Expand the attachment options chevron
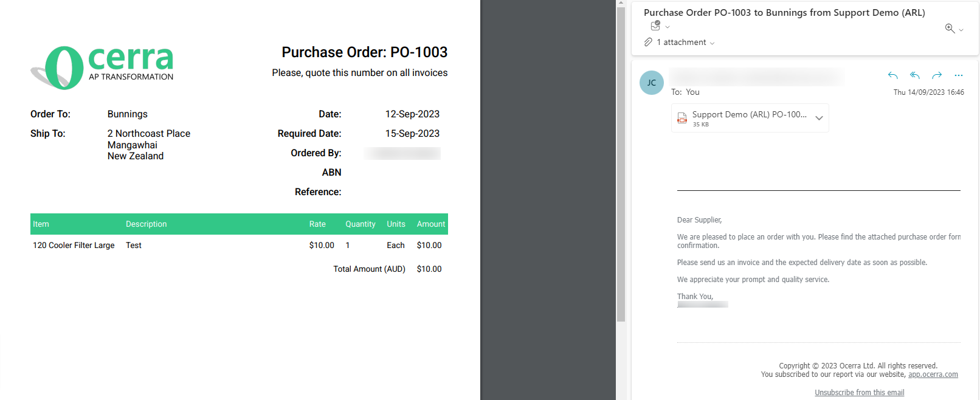Viewport: 980px width, 400px height. (x=819, y=118)
